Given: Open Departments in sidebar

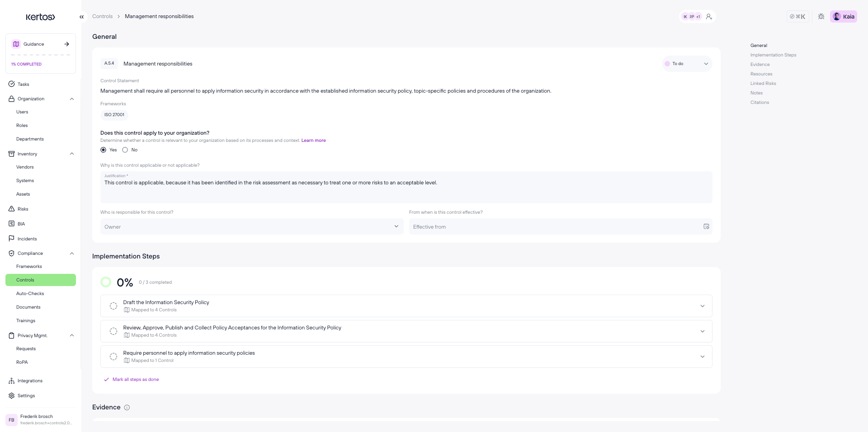Looking at the screenshot, I should [30, 139].
